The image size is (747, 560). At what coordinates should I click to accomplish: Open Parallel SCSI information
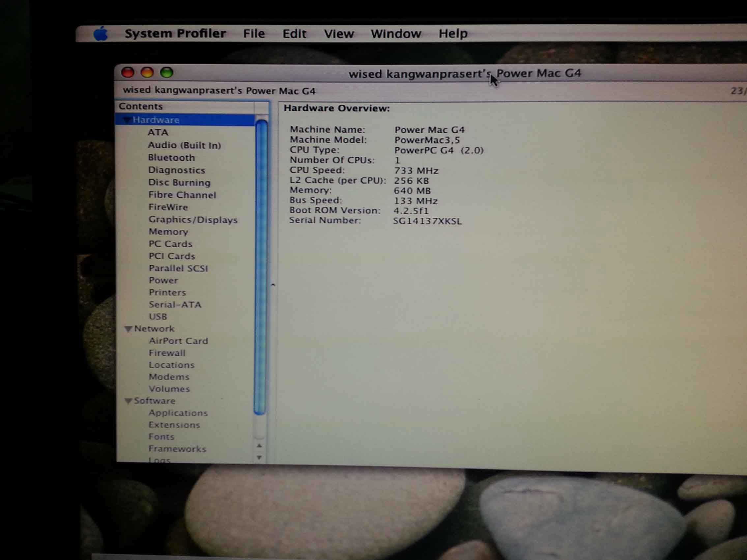[178, 268]
